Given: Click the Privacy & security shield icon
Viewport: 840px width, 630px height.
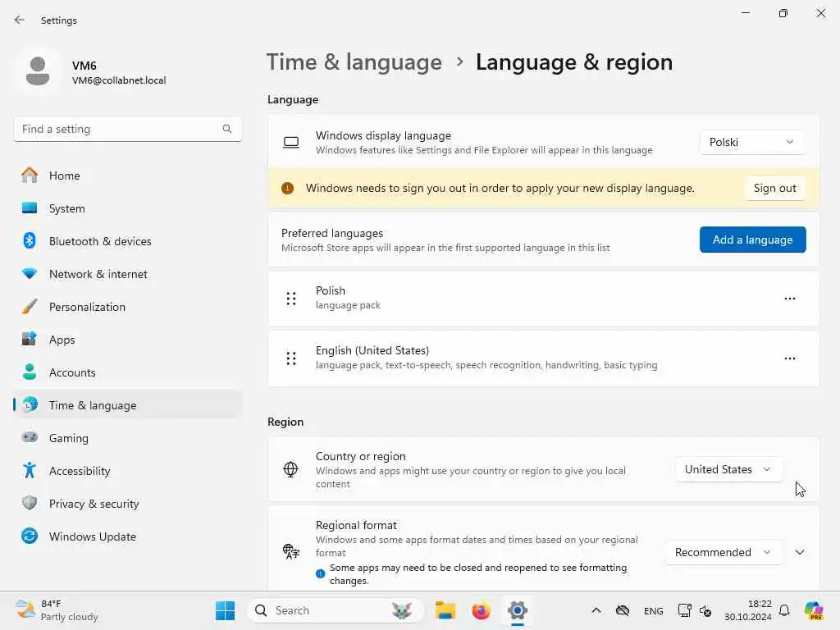Looking at the screenshot, I should tap(30, 503).
